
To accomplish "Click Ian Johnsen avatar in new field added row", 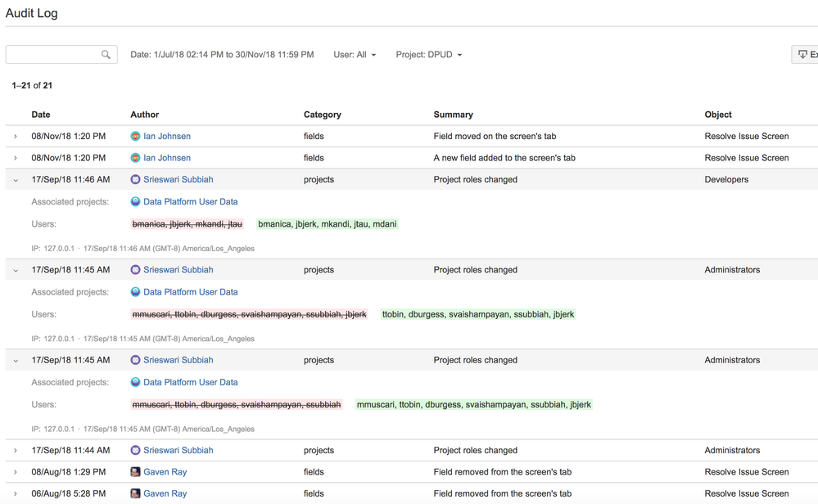I will pos(135,158).
